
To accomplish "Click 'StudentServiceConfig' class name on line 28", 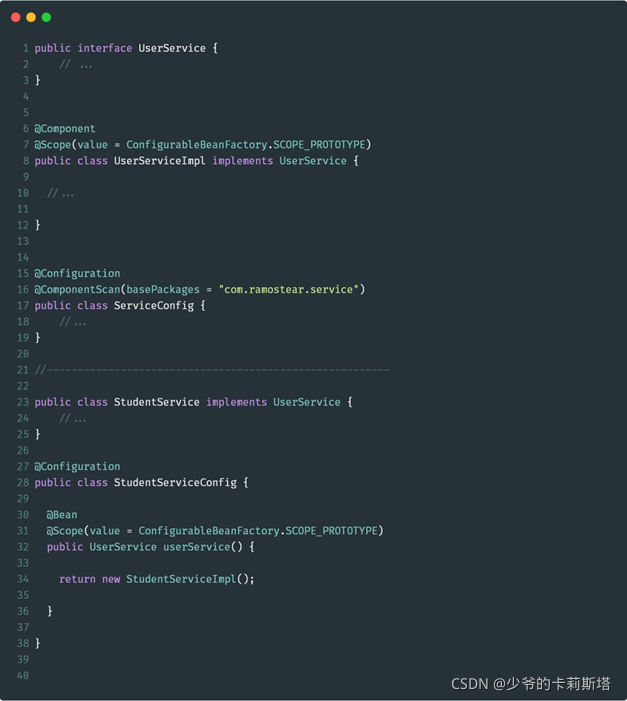I will coord(175,483).
